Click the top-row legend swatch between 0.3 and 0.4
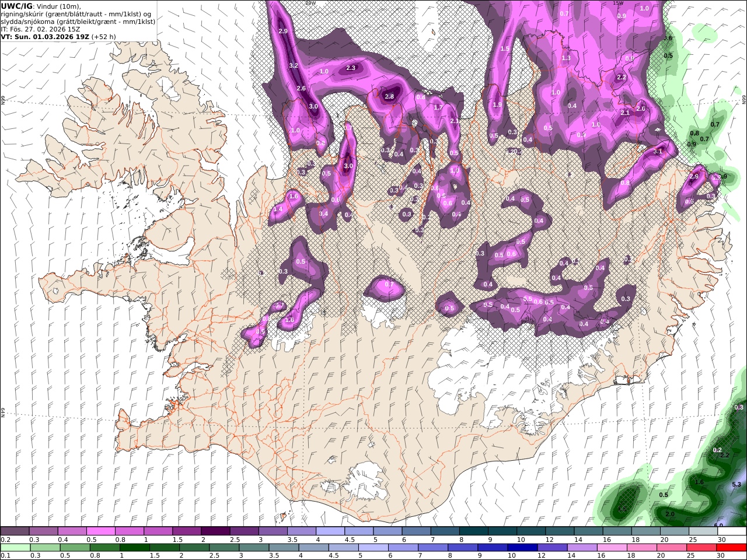Viewport: 747px width, 560px height. 44,531
